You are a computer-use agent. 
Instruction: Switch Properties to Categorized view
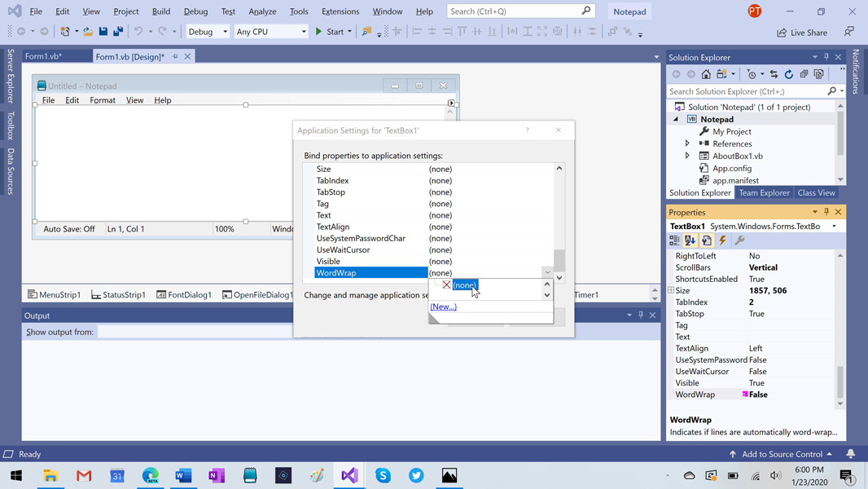tap(674, 240)
